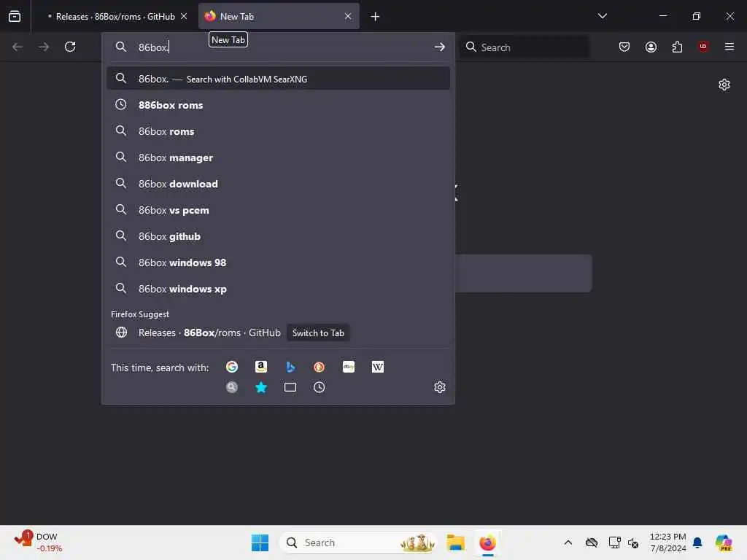Click the Go arrow in the address bar
The height and width of the screenshot is (560, 747).
tap(440, 47)
